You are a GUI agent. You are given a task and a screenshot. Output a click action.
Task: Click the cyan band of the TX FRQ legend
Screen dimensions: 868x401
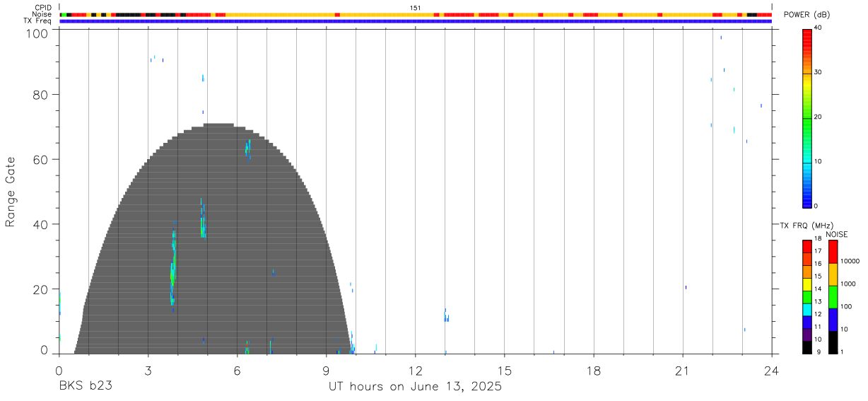[807, 310]
